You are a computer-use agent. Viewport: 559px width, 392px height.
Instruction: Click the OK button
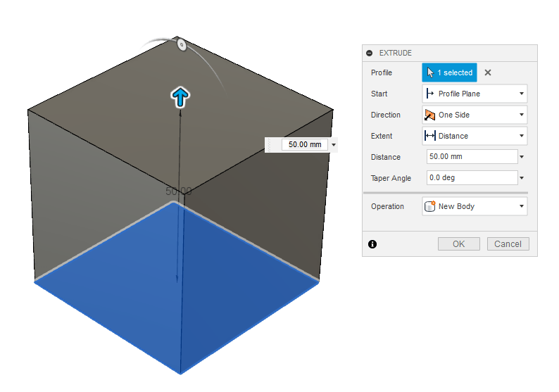pos(459,244)
